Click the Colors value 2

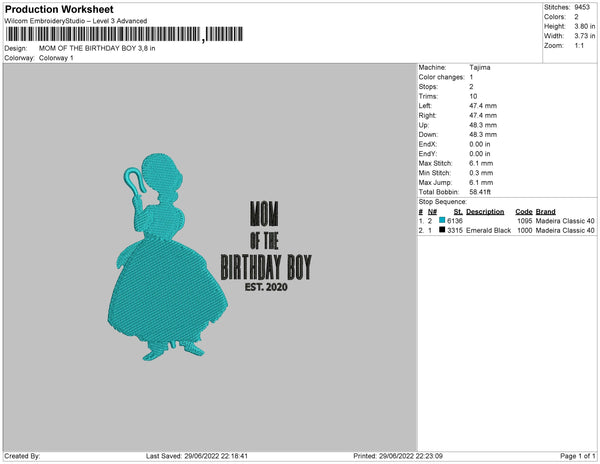(x=576, y=17)
